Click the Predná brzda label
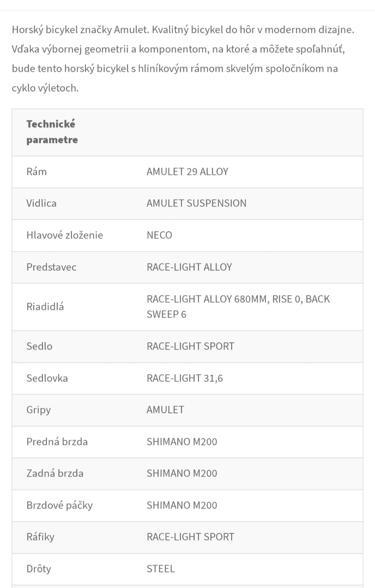375x588 pixels. click(57, 442)
